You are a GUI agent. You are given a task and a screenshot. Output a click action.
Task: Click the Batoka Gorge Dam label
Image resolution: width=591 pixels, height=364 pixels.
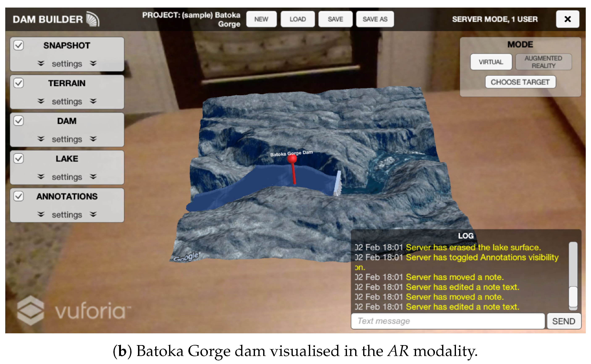coord(291,153)
